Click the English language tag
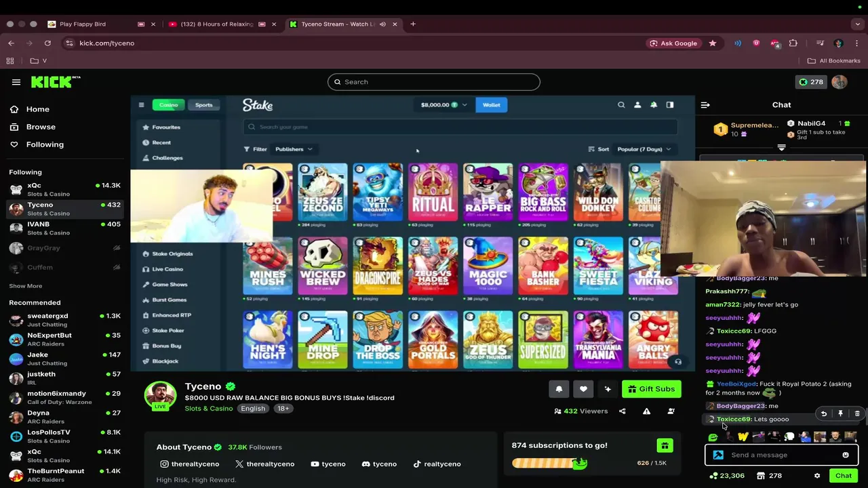Image resolution: width=868 pixels, height=488 pixels. click(253, 409)
